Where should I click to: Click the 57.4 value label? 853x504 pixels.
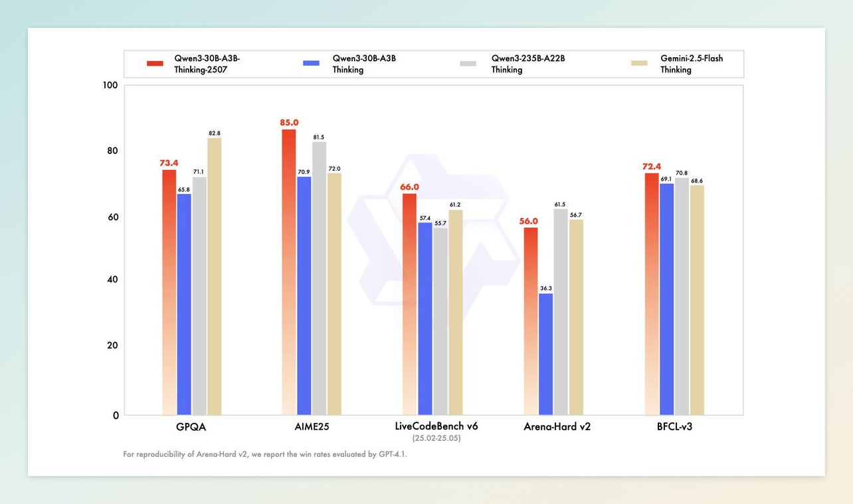425,218
